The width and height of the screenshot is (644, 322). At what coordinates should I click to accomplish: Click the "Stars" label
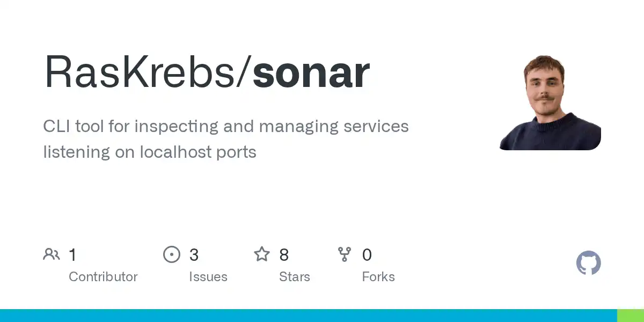(x=295, y=277)
